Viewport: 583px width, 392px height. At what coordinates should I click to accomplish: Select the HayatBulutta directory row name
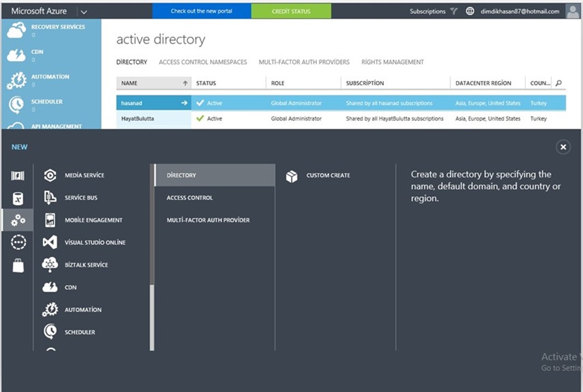pyautogui.click(x=138, y=118)
